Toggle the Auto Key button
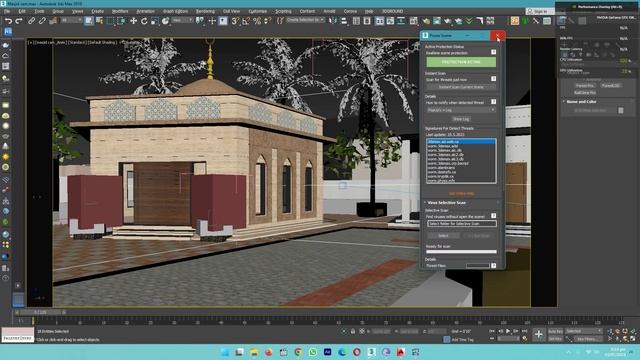This screenshot has height=360, width=640. click(555, 331)
